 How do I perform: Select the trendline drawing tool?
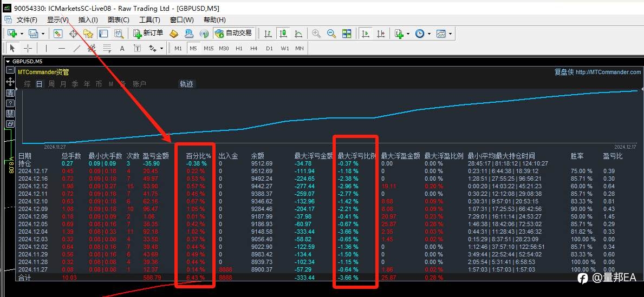[x=77, y=48]
